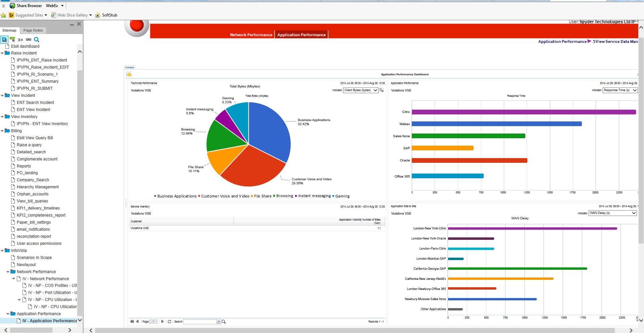Image resolution: width=644 pixels, height=333 pixels.
Task: Open the Network Performance tab in red header
Action: (x=251, y=35)
